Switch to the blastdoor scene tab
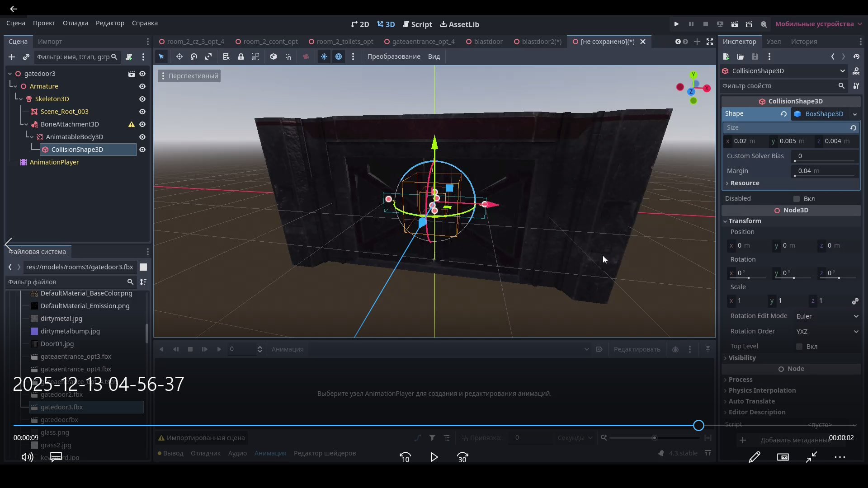Viewport: 868px width, 488px height. pyautogui.click(x=488, y=42)
